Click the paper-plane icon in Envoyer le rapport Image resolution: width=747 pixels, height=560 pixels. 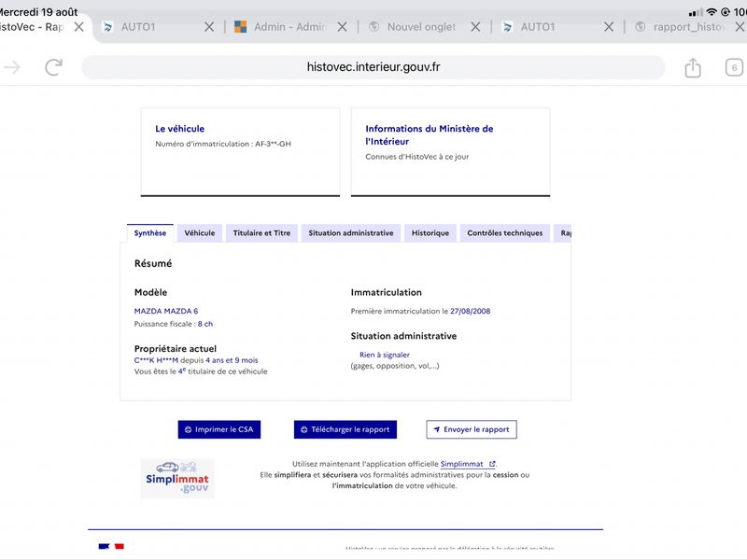tap(436, 429)
